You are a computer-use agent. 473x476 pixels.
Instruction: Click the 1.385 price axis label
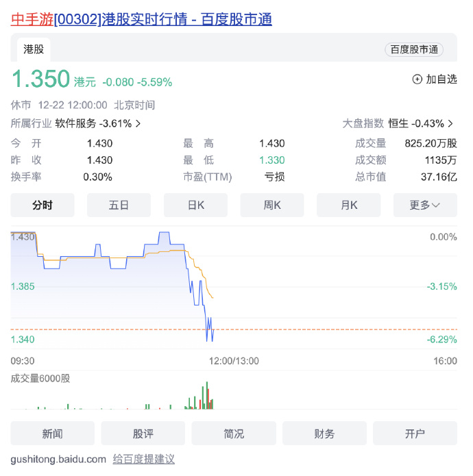tap(23, 286)
